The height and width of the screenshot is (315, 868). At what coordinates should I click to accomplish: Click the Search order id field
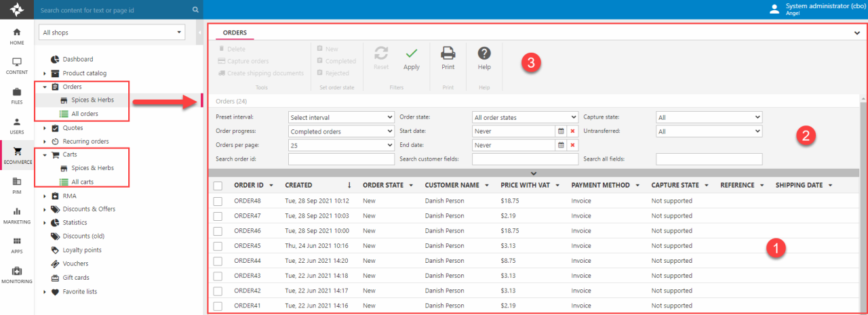tap(341, 159)
